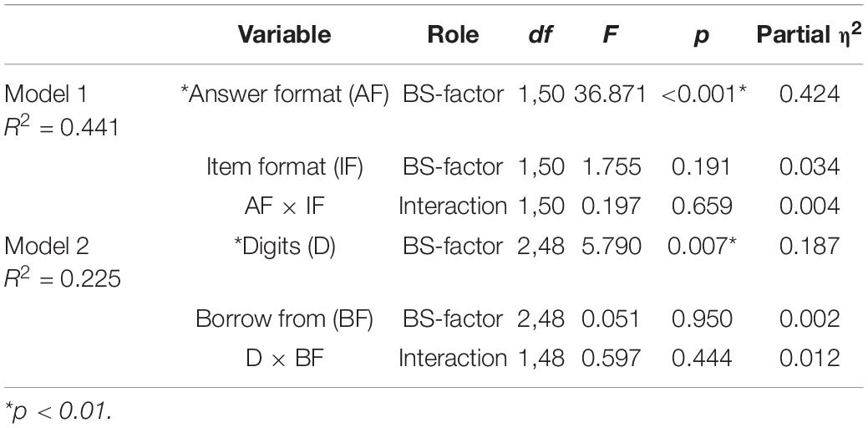This screenshot has width=868, height=428.
Task: Select the Model 1 row label
Action: (46, 94)
